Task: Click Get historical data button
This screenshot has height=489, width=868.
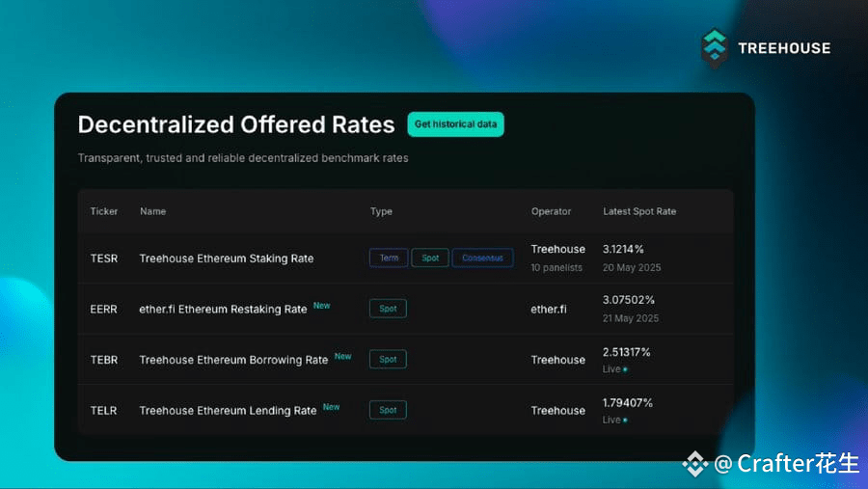Action: (455, 124)
